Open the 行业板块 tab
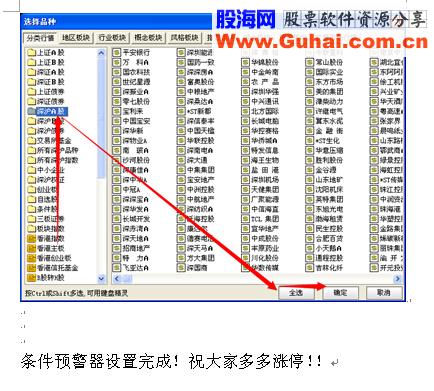Viewport: 434px width, 391px height. point(112,38)
